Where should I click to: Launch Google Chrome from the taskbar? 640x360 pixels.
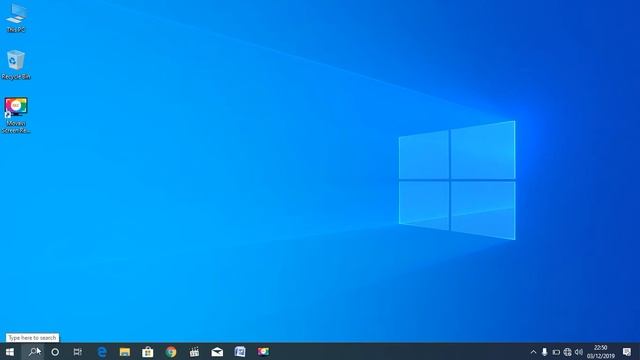tap(171, 352)
